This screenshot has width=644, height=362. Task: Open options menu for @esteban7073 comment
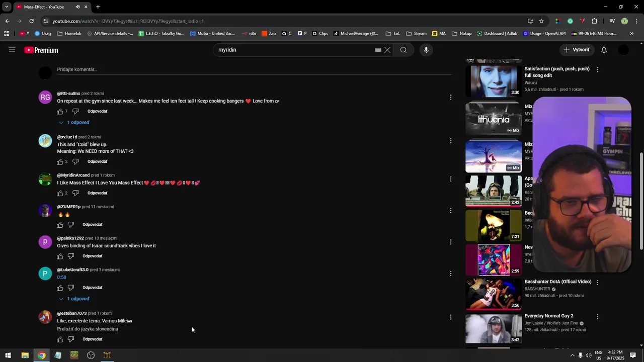coord(451,317)
